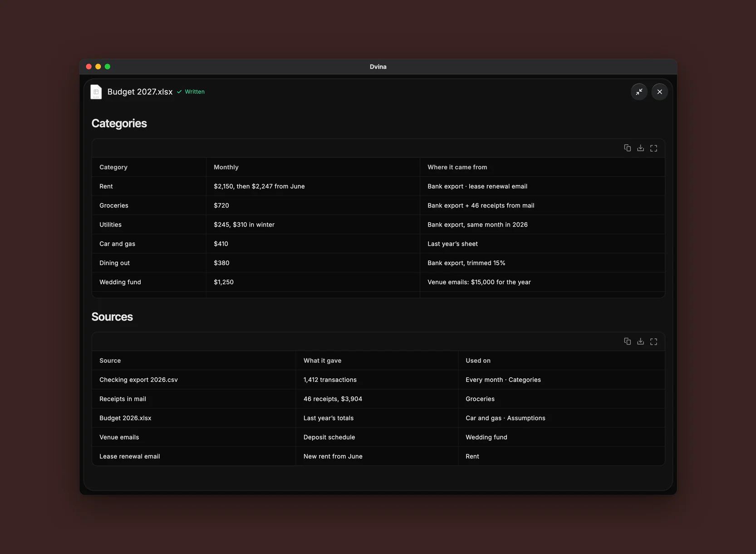Select Checking export 2026.csv source row
This screenshot has width=756, height=554.
(194, 380)
